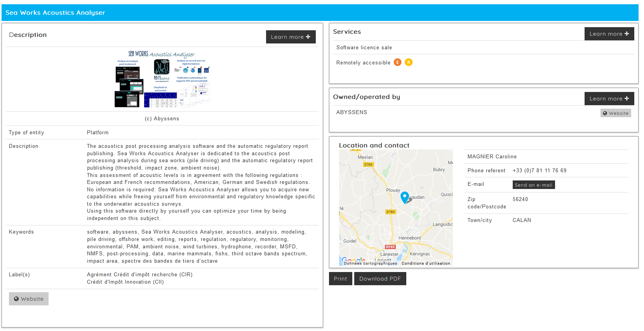Select phone number +33 (0)7 81 11 76 69
Viewport: 644px width, 331px height.
coord(540,170)
